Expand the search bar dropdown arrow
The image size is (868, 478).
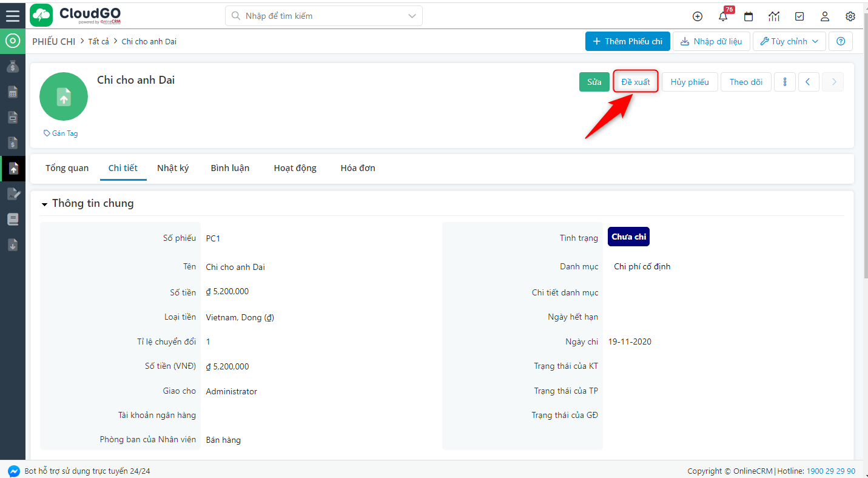(411, 16)
